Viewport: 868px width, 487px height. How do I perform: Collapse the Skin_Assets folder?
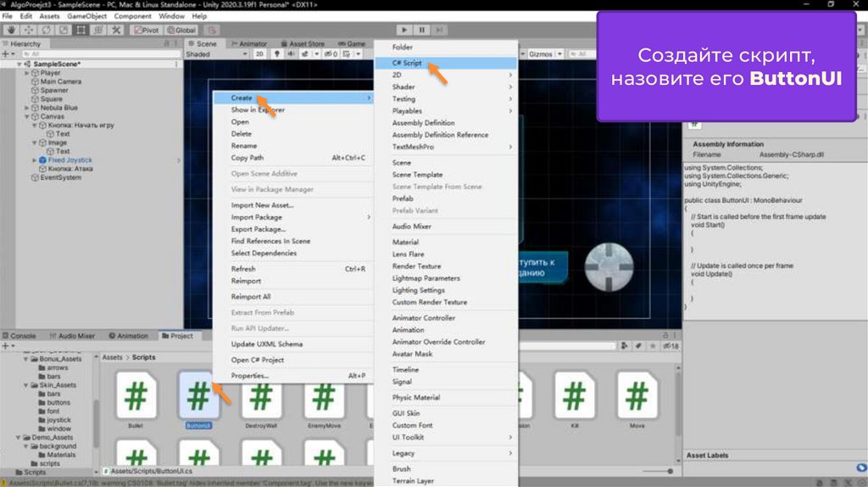pos(26,385)
